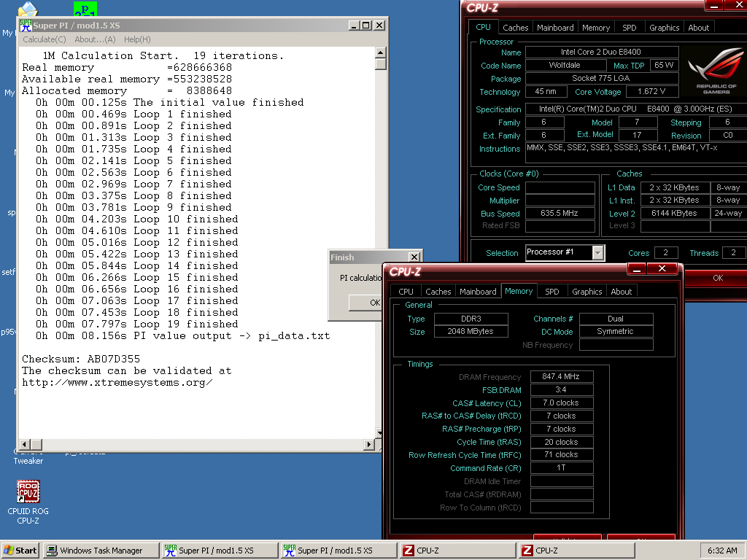Click the Command Rate 1T value
Image resolution: width=747 pixels, height=560 pixels.
pyautogui.click(x=562, y=468)
